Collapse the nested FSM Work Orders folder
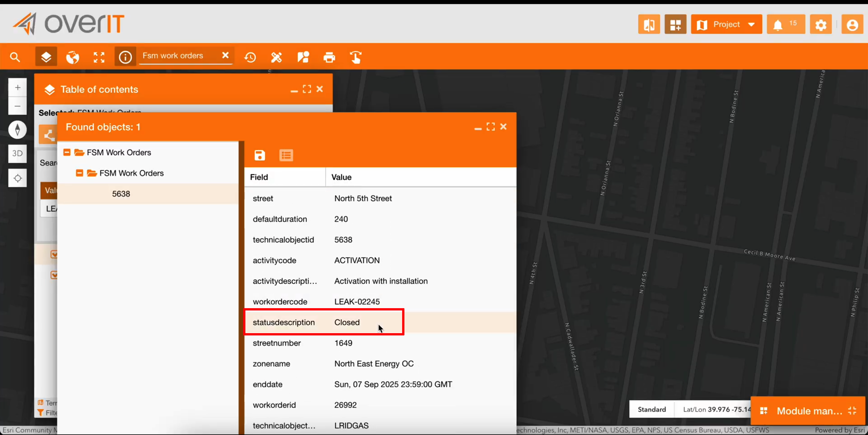Viewport: 868px width, 435px height. (80, 173)
